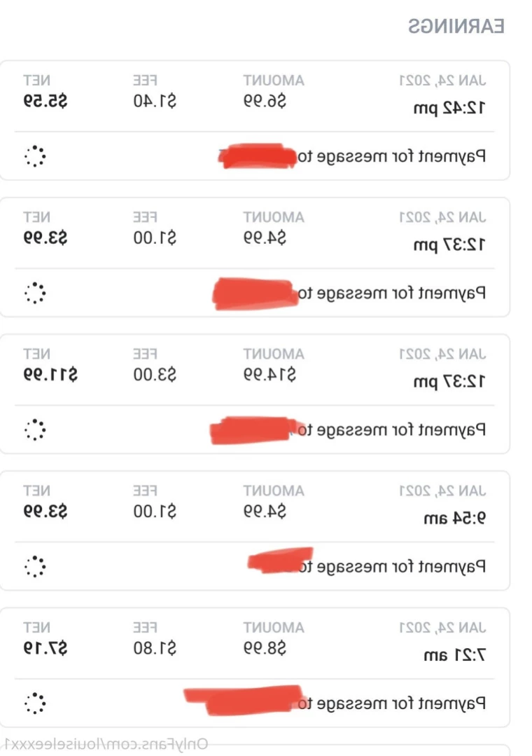Select the pending spinner icon for 9:54 am payment
532x756 pixels.
point(35,566)
